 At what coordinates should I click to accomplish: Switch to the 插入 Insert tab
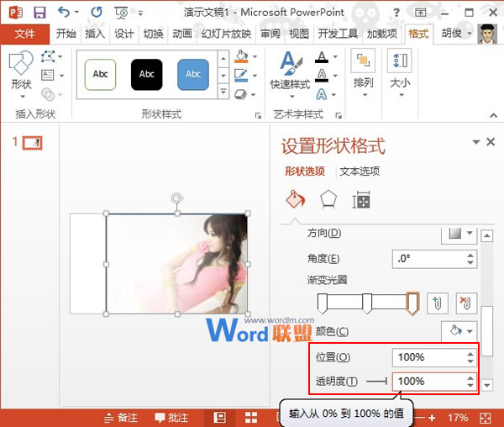(95, 34)
